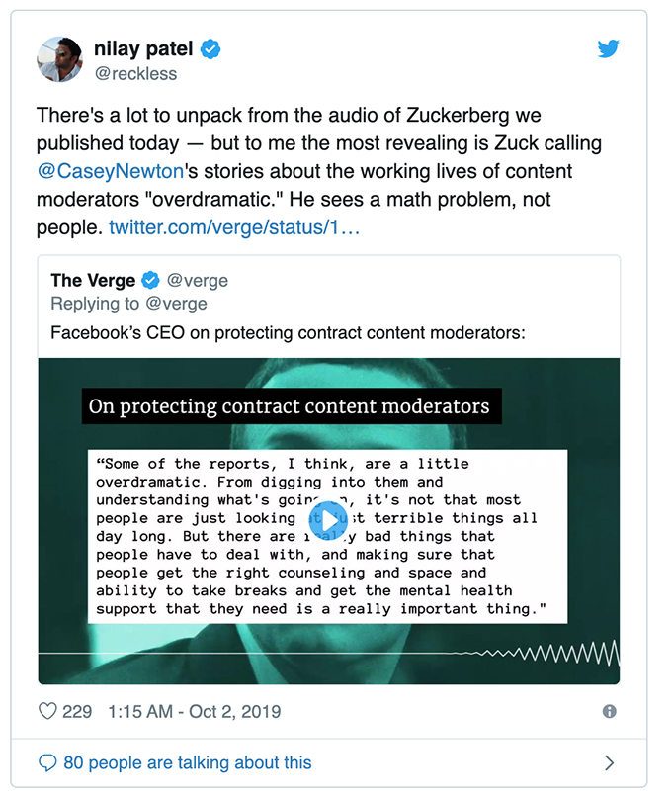Click the Twitter bird logo
672x800 pixels.
[x=609, y=48]
